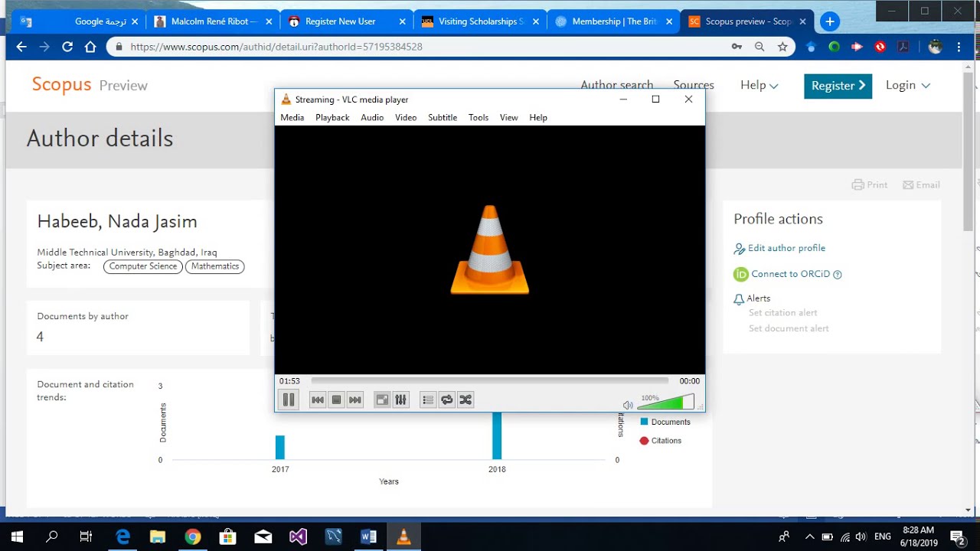This screenshot has height=551, width=980.
Task: Set citation alert for author
Action: pyautogui.click(x=783, y=312)
